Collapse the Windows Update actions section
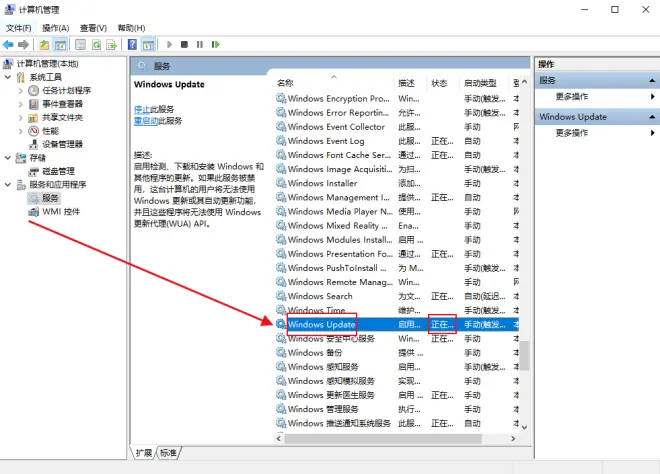The height and width of the screenshot is (474, 660). (x=652, y=117)
